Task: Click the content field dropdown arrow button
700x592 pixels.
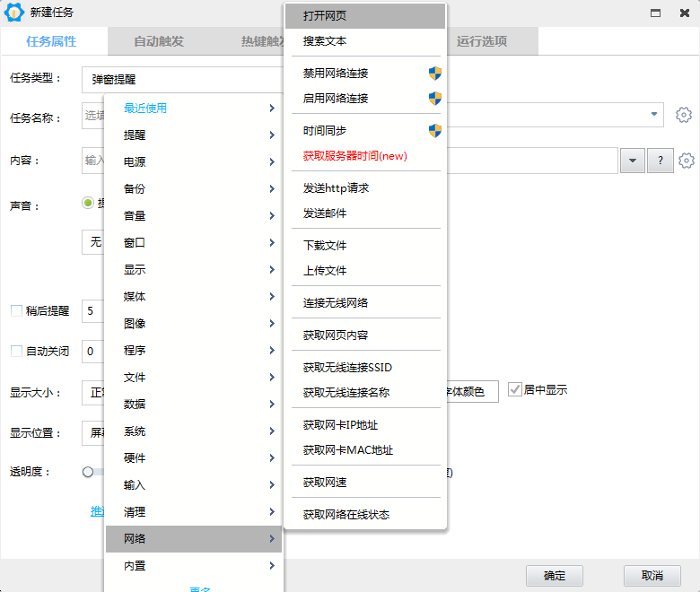Action: (633, 161)
